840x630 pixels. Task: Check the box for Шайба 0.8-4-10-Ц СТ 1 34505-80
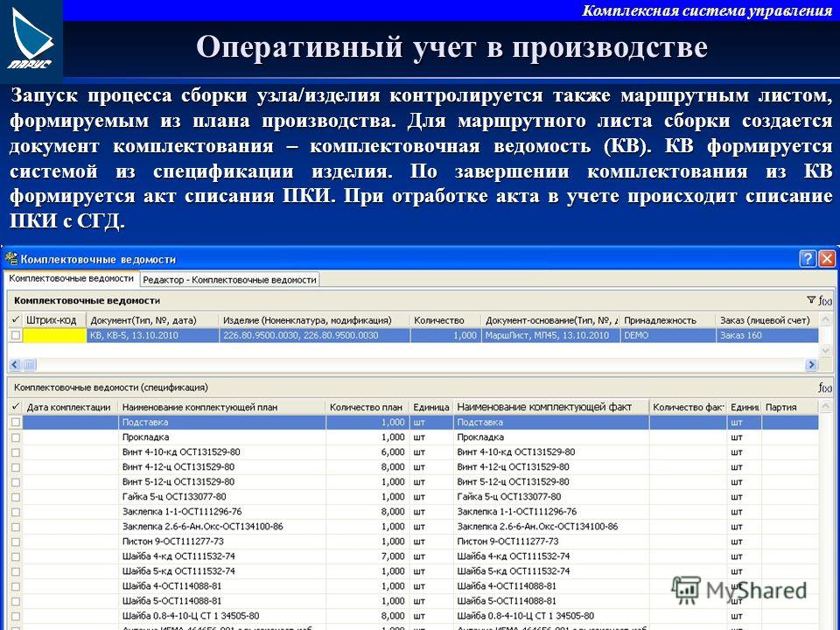(x=16, y=616)
